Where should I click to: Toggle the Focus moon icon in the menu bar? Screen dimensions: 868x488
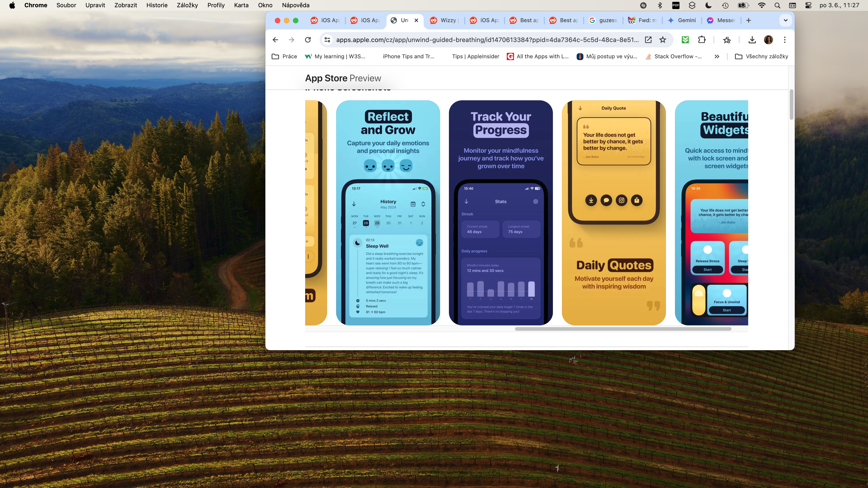(708, 5)
